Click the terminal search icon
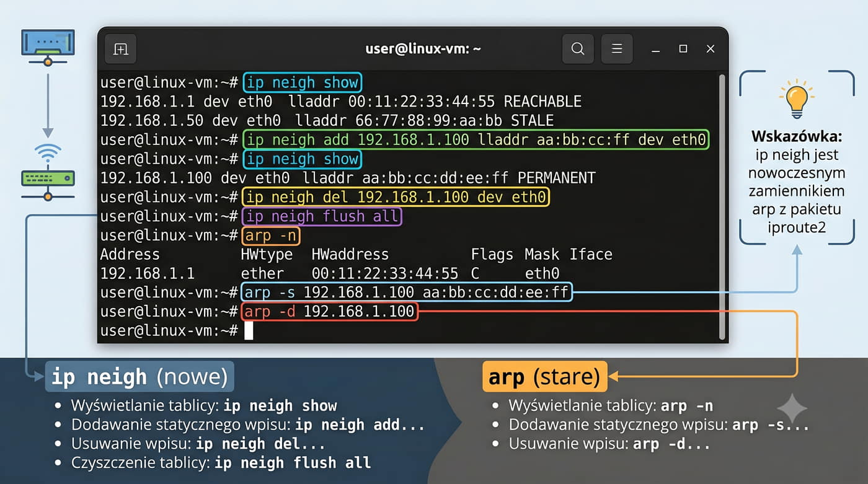The width and height of the screenshot is (868, 484). point(578,49)
